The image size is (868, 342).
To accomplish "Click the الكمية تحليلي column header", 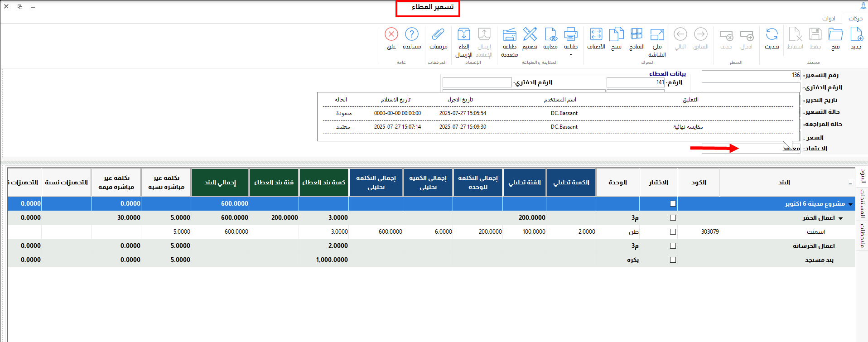I will click(571, 183).
